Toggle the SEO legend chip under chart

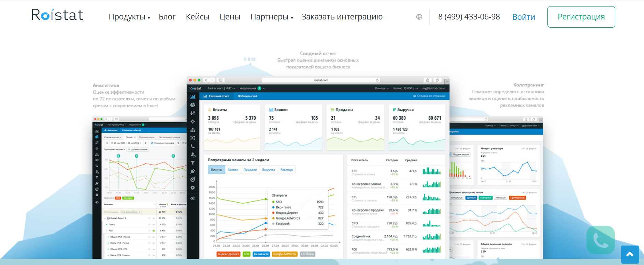(x=246, y=254)
